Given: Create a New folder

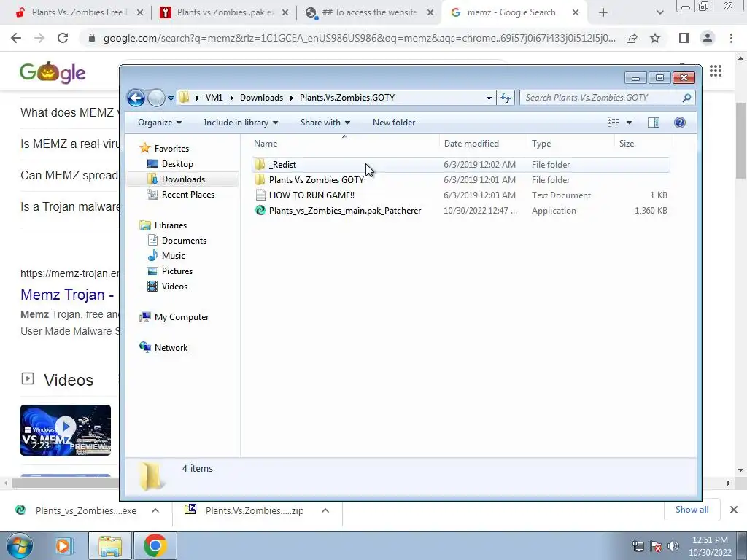Looking at the screenshot, I should pos(394,122).
